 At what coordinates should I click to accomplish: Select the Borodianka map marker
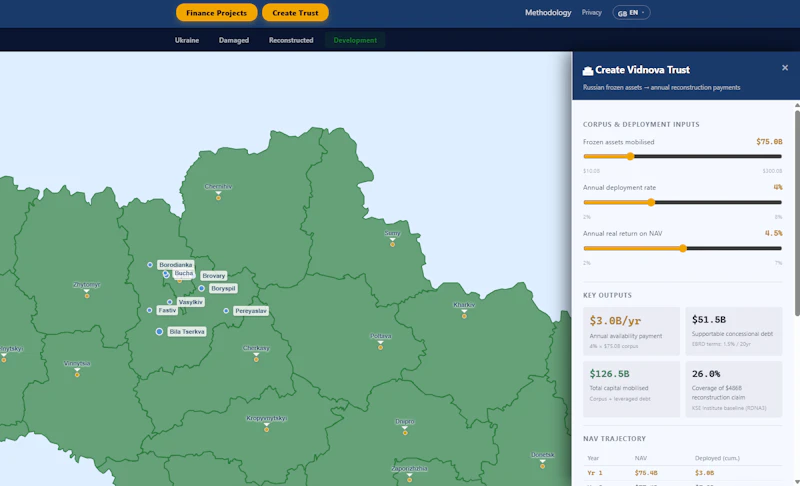pos(150,265)
